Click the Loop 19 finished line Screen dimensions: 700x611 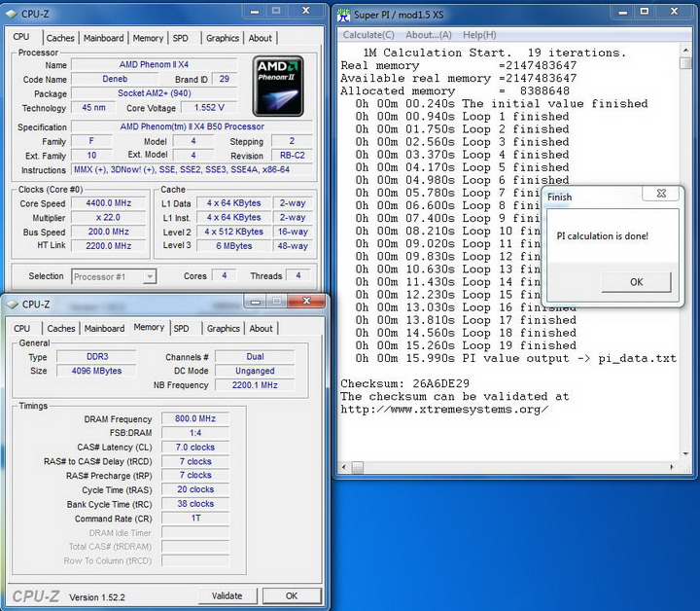[x=466, y=345]
